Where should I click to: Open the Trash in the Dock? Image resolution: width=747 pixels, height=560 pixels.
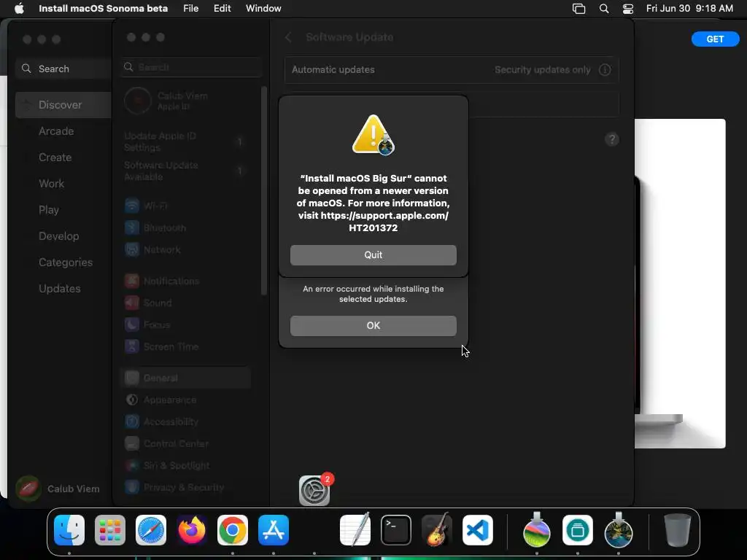pyautogui.click(x=678, y=530)
